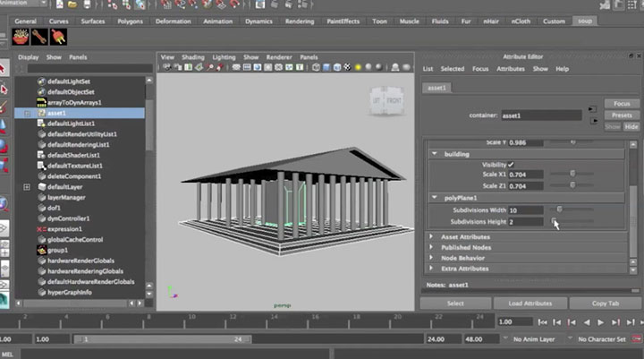Click the plug shelf icon
The height and width of the screenshot is (359, 644).
click(58, 37)
